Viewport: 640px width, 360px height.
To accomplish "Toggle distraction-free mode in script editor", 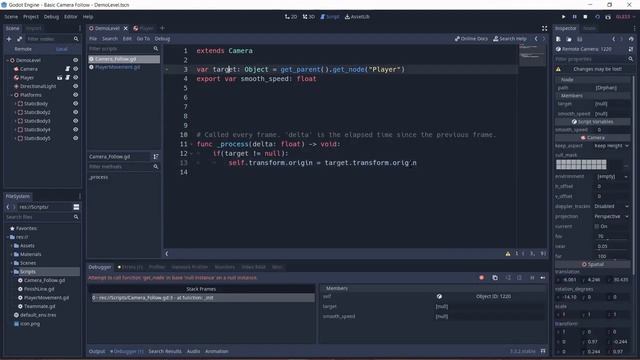I will 544,28.
